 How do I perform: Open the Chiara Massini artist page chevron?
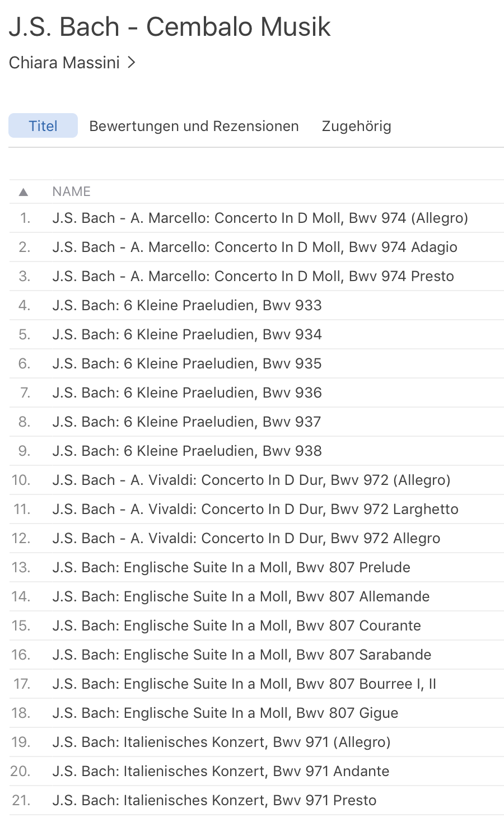pos(132,62)
